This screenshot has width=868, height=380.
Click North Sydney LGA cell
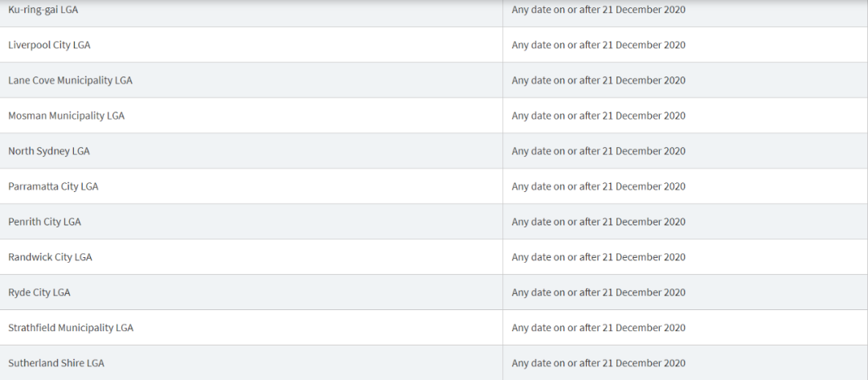252,151
